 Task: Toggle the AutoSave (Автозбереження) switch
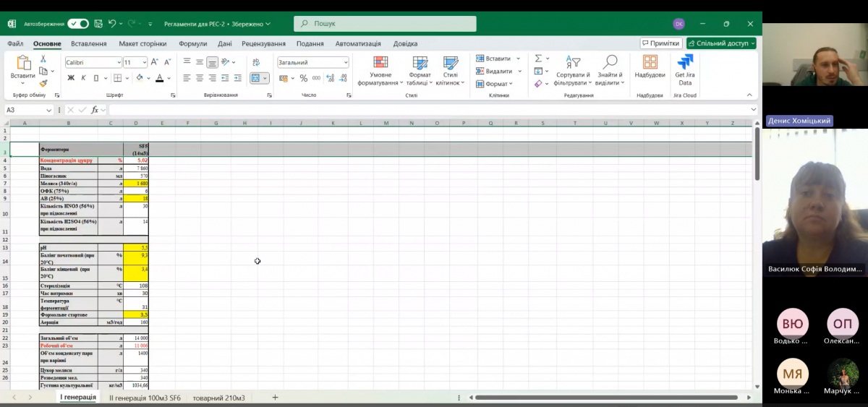(x=78, y=24)
